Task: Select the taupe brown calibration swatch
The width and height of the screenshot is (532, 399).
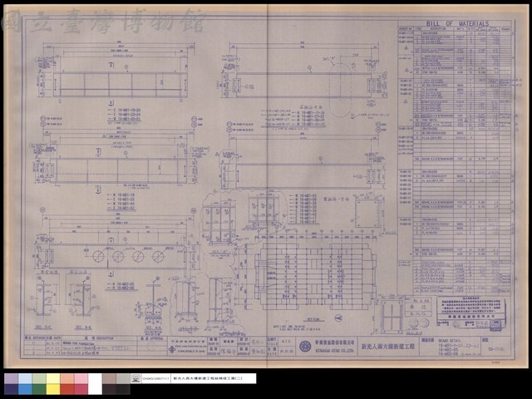Action: [109, 379]
